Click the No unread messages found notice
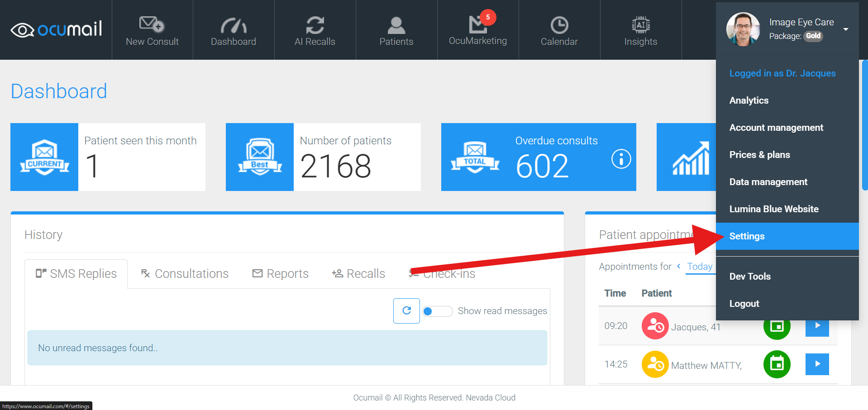 (x=287, y=348)
